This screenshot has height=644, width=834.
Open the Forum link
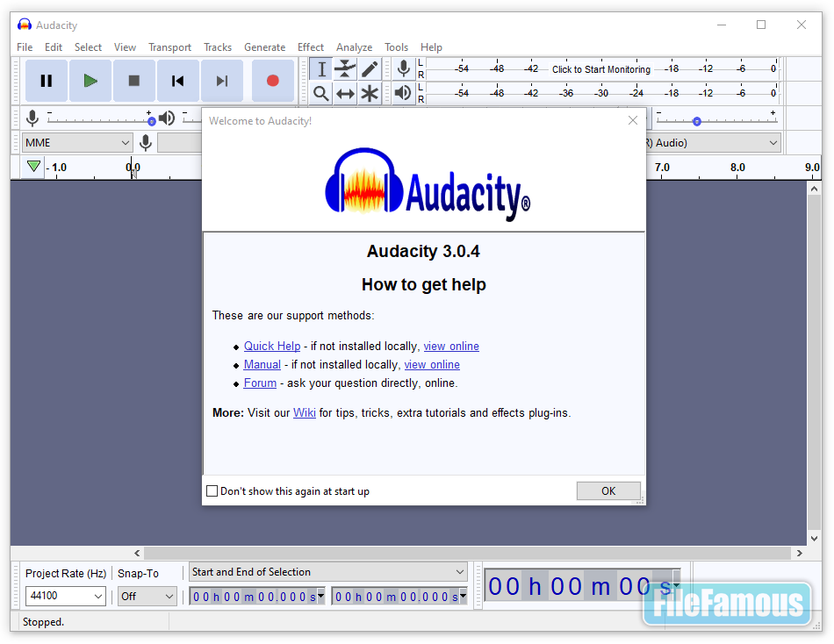260,383
